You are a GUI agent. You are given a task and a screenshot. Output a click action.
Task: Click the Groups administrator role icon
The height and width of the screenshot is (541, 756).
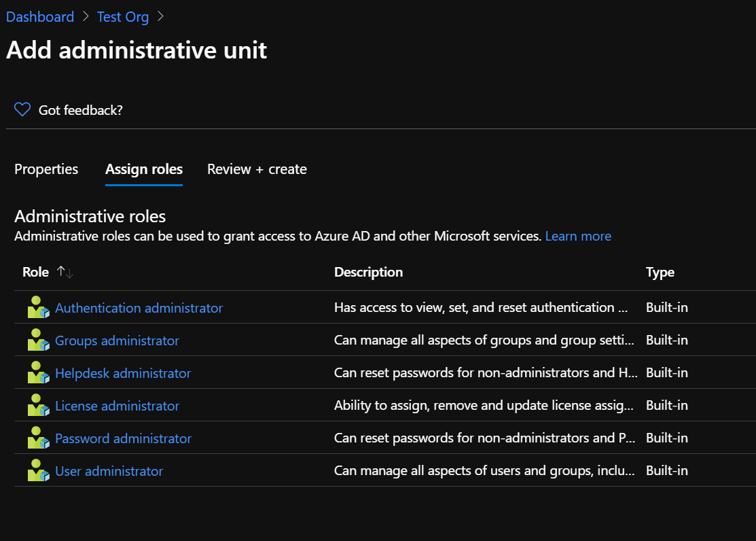tap(39, 340)
